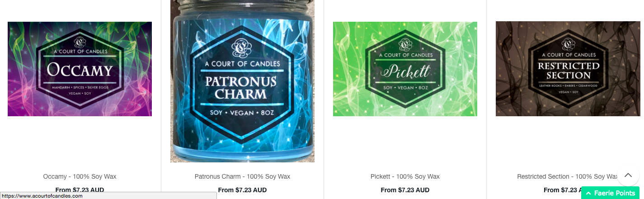The image size is (644, 199).
Task: Open the Faerie Points rewards widget
Action: [610, 193]
